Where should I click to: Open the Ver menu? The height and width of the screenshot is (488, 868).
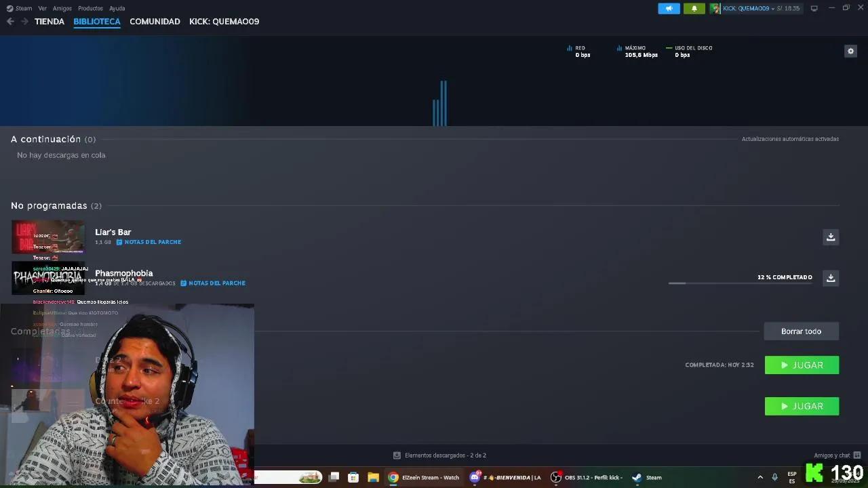point(43,8)
